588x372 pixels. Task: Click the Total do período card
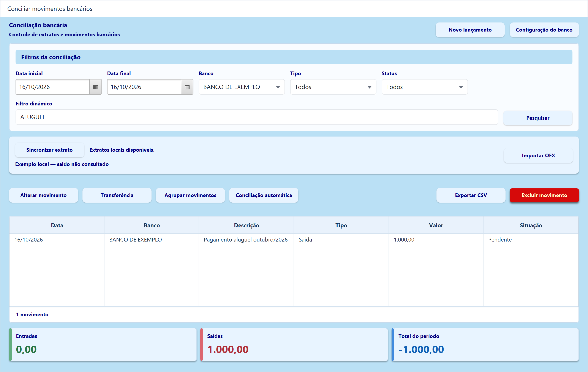pos(485,345)
